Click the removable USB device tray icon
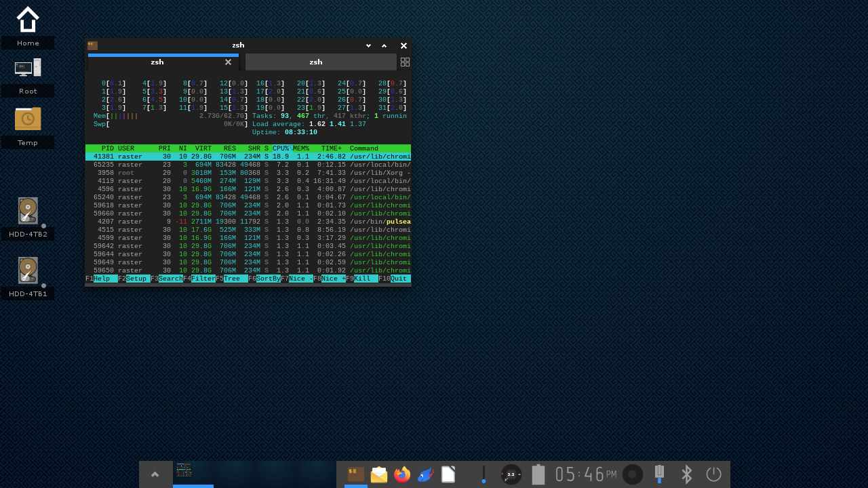This screenshot has width=868, height=488. click(658, 474)
